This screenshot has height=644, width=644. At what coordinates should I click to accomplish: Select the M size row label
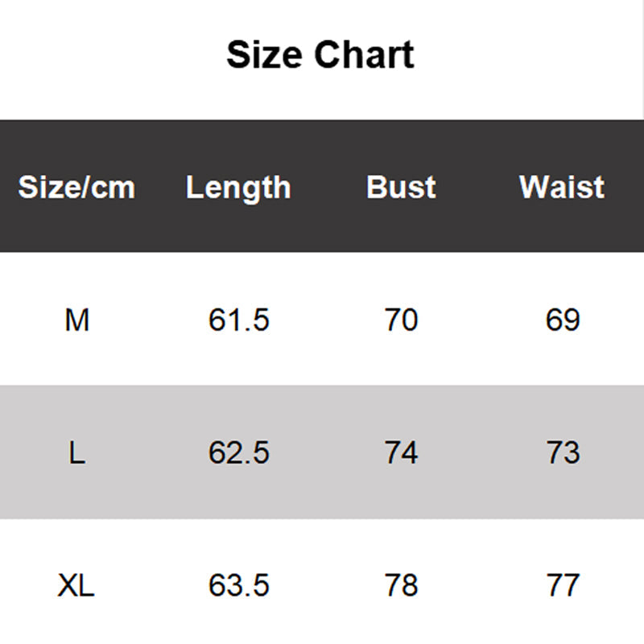point(76,320)
